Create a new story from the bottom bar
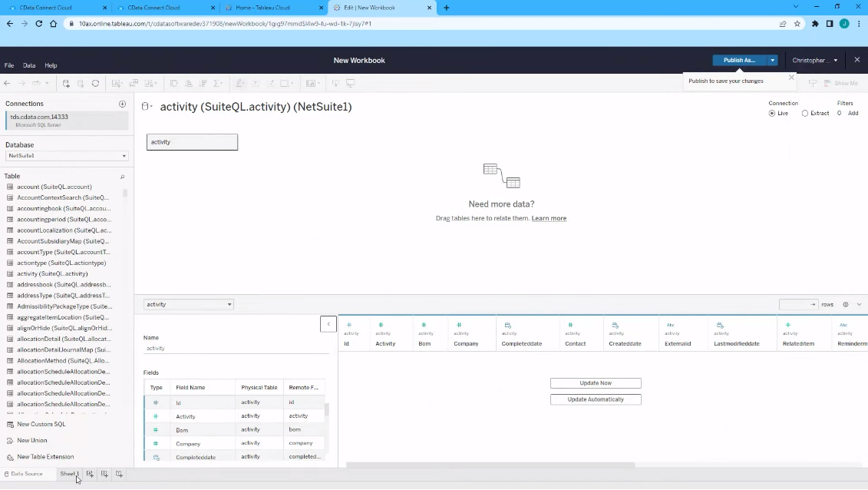The width and height of the screenshot is (868, 490). point(120,474)
